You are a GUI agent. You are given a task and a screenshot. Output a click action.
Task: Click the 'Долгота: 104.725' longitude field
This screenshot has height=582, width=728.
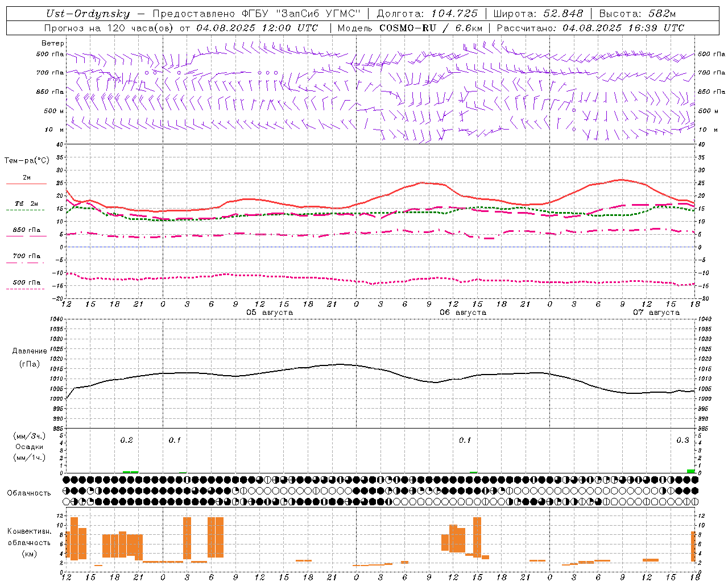(x=427, y=14)
